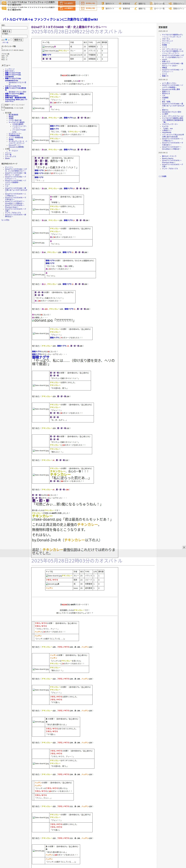Open 初めての方へ menu link

[10, 71]
